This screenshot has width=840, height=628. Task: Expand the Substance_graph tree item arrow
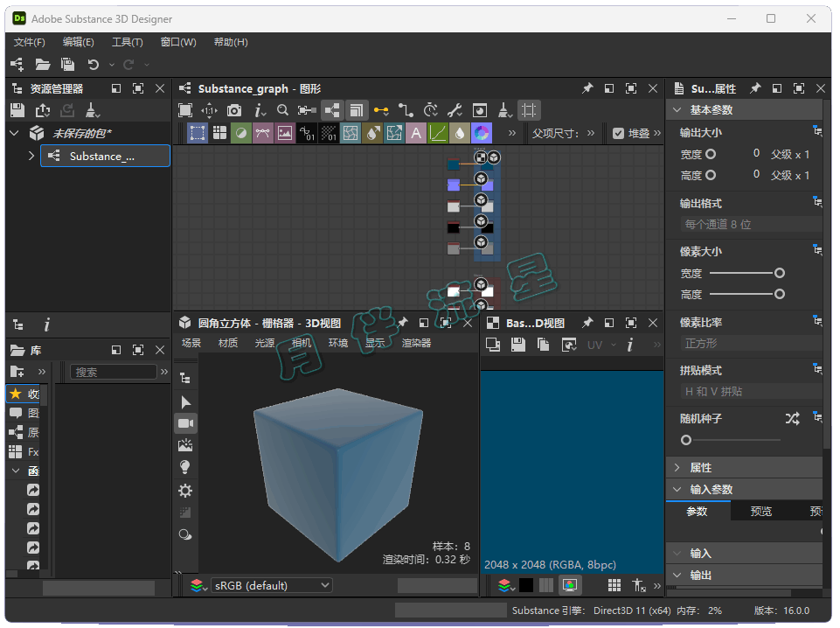(31, 156)
